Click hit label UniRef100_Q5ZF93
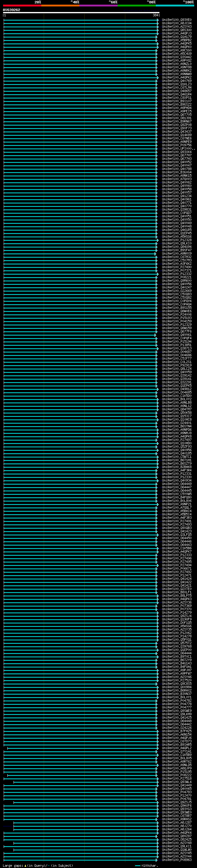This screenshot has width=197, height=868. [x=177, y=446]
